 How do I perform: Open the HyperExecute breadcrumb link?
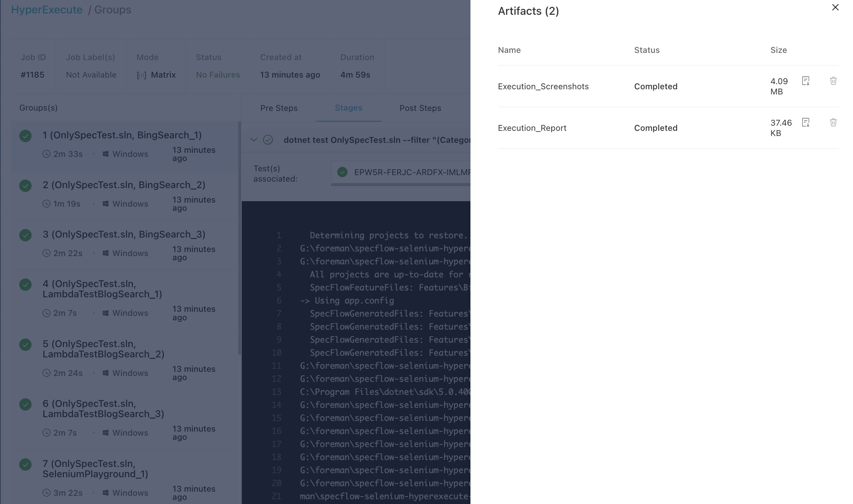pos(47,10)
